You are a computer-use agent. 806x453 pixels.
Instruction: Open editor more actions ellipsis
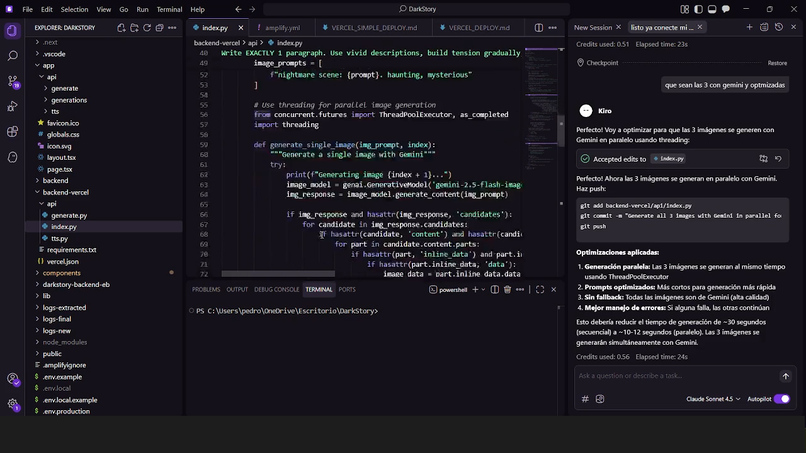(x=553, y=28)
